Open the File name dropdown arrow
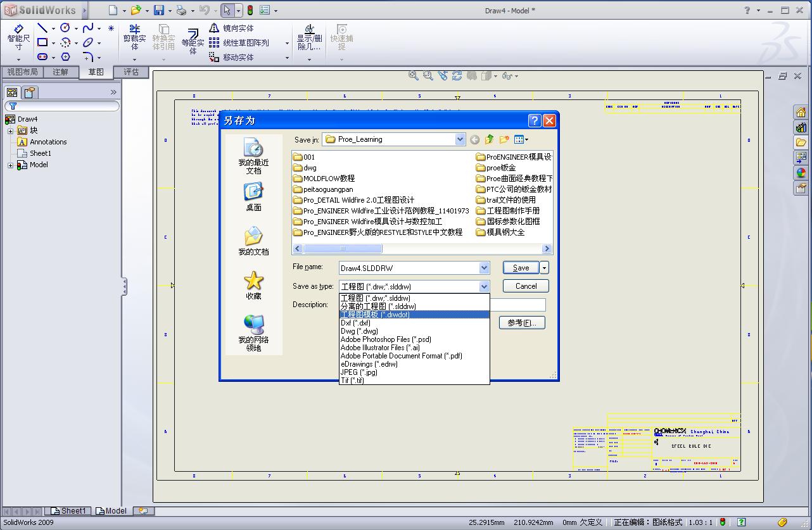The height and width of the screenshot is (530, 812). (484, 268)
